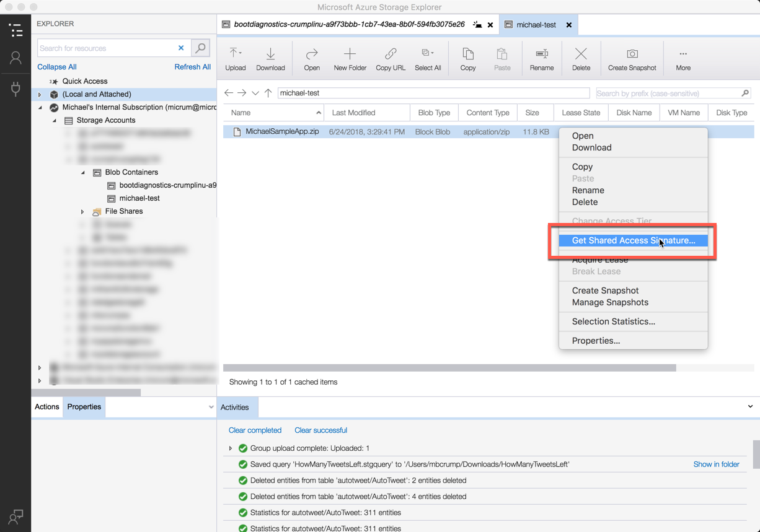The image size is (760, 532).
Task: Collapse the Blob Containers tree node
Action: 83,173
